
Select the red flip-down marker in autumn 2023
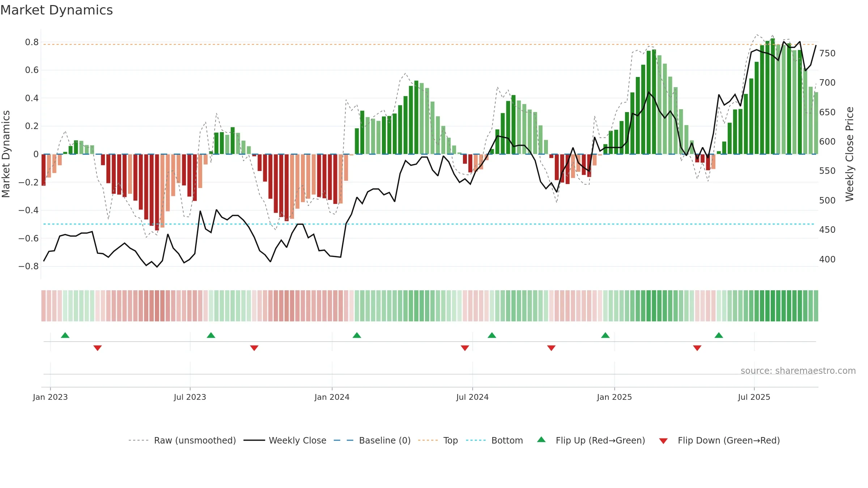click(254, 348)
